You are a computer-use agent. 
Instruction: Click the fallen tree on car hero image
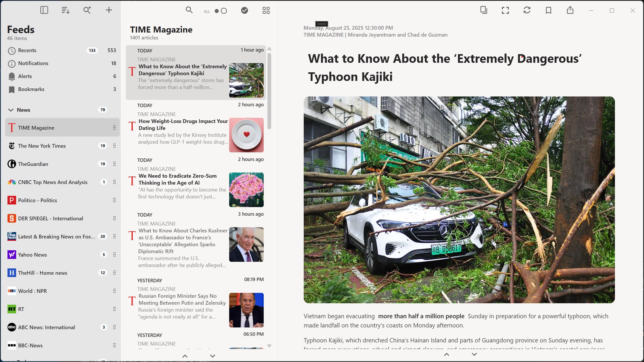(x=459, y=200)
